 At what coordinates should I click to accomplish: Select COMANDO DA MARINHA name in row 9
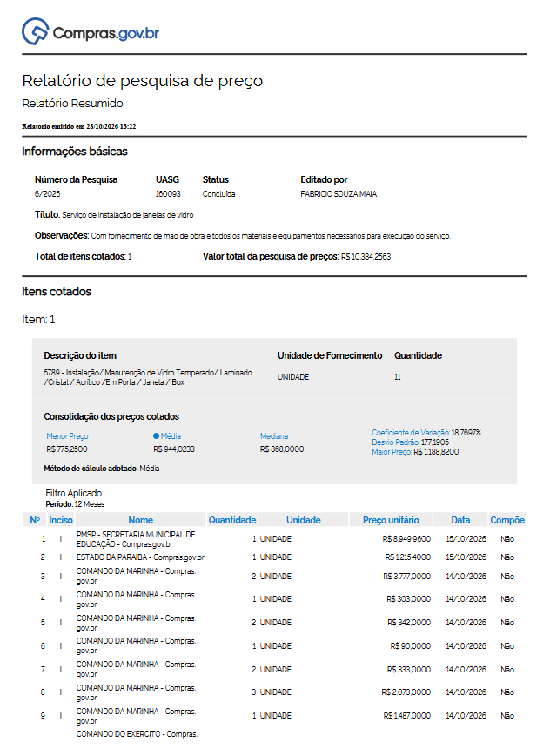[137, 716]
